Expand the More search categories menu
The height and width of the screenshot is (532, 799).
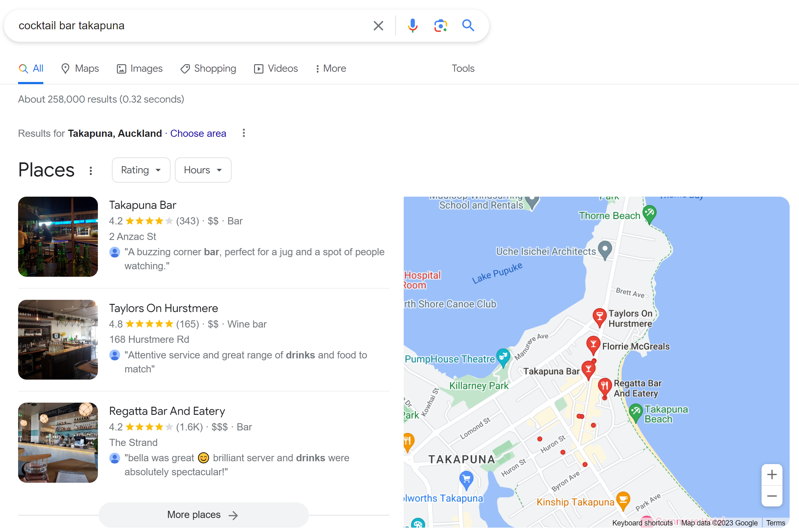coord(331,69)
